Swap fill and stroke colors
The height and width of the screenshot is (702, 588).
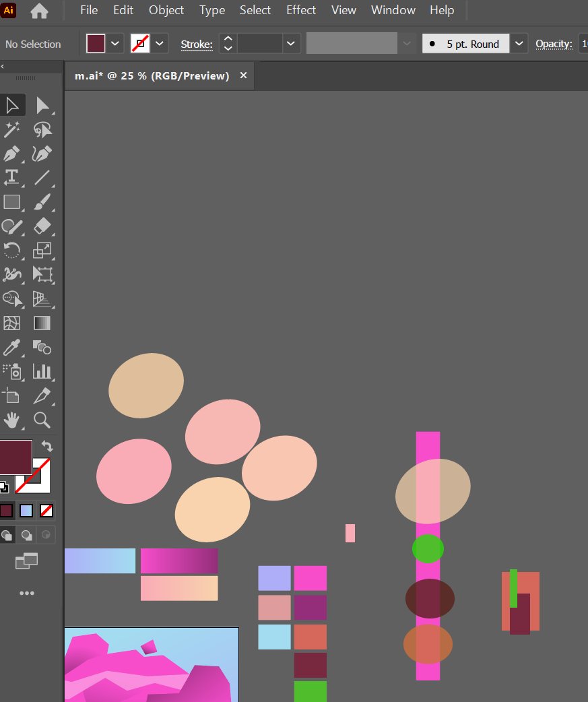47,447
